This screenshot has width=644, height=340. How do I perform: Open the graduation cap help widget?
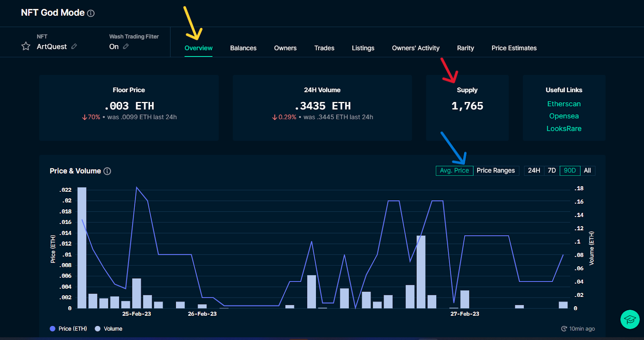[x=630, y=319]
